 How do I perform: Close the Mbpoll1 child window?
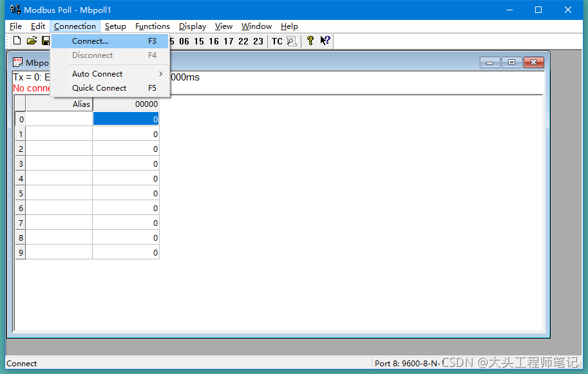(x=534, y=62)
